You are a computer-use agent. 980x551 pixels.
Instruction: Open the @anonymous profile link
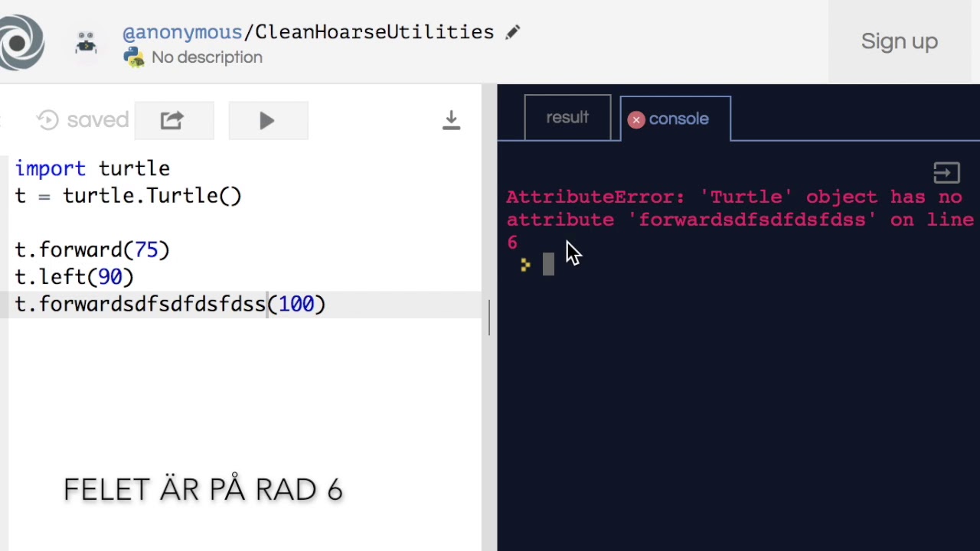click(182, 32)
